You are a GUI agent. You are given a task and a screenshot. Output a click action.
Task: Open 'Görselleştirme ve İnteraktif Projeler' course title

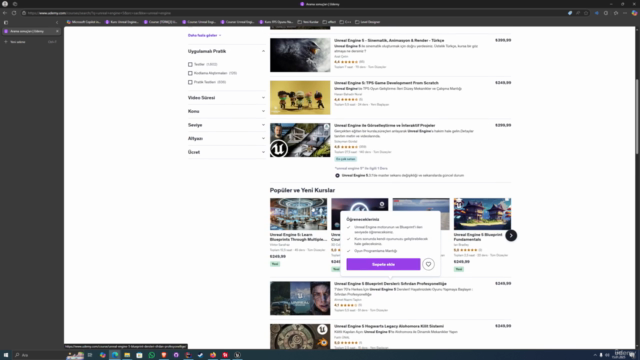384,125
